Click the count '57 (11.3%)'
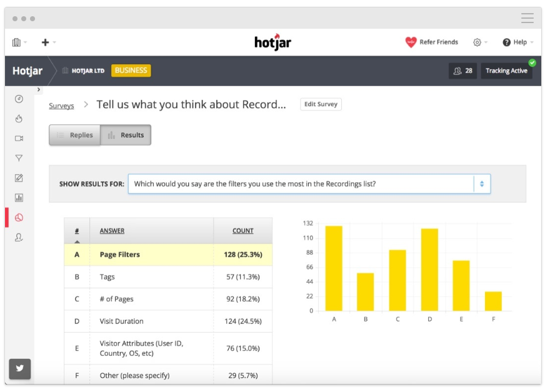The image size is (550, 392). 242,277
